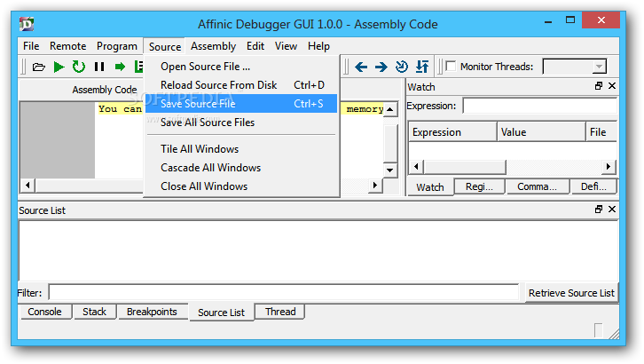This screenshot has height=364, width=644.
Task: Click the Expression column header
Action: coord(452,132)
